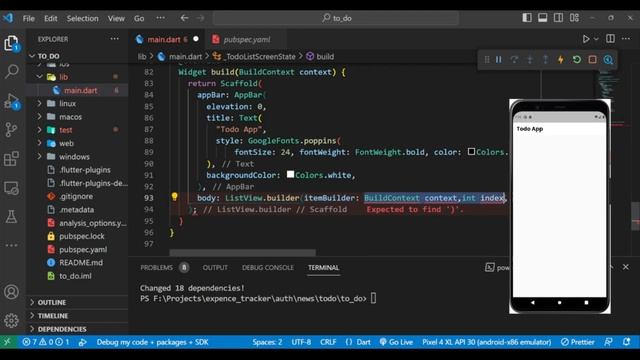Open Accounts menu
This screenshot has width=640, height=360.
click(11, 292)
